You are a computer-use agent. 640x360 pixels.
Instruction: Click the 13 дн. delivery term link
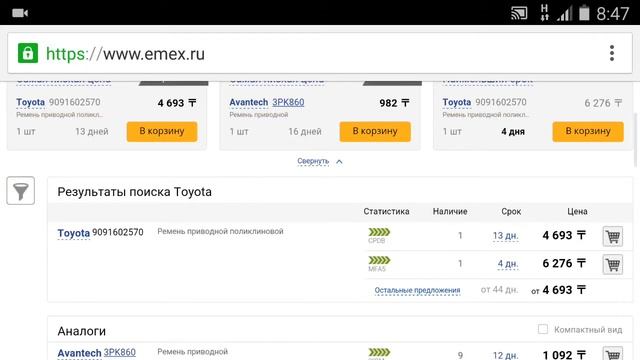pyautogui.click(x=505, y=236)
